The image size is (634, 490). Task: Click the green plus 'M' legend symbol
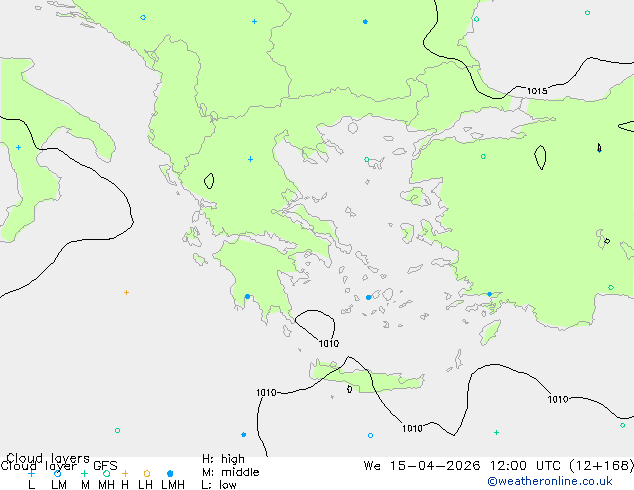click(84, 473)
